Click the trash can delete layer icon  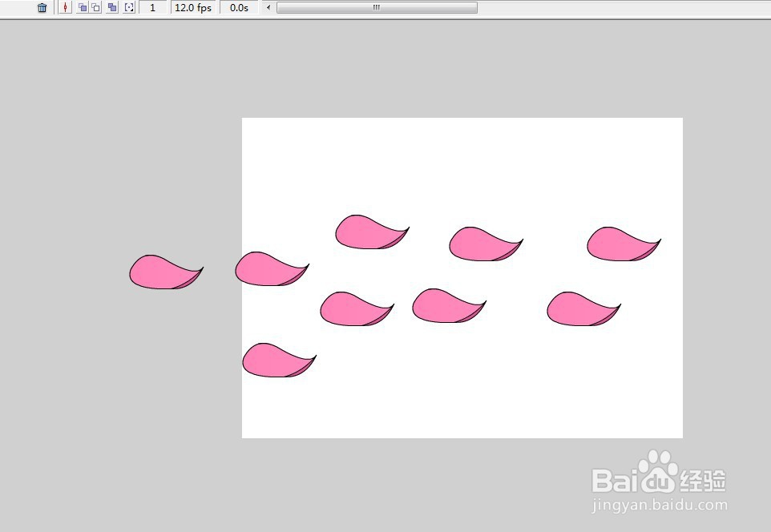click(x=42, y=7)
